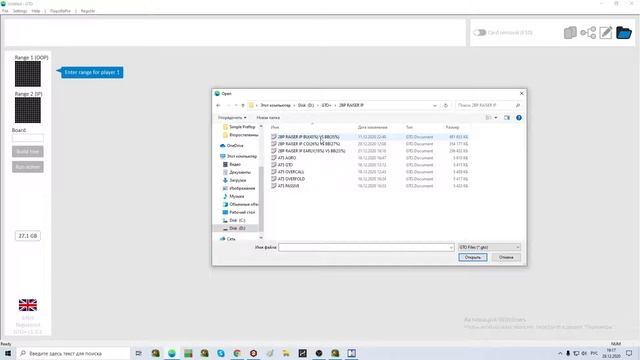Viewport: 640px width, 360px height.
Task: Click the 27.1 GB memory box
Action: 28,236
